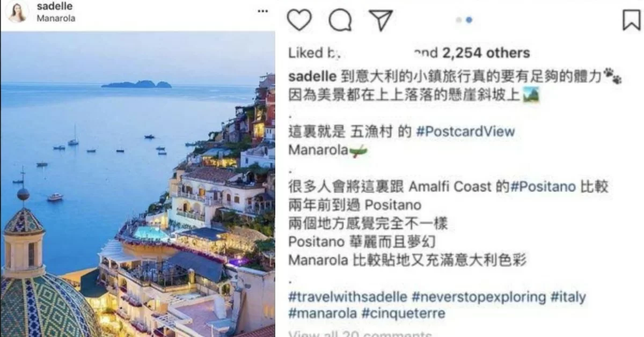This screenshot has width=644, height=337.
Task: Open the #neverstopexploring hashtag
Action: tap(479, 297)
